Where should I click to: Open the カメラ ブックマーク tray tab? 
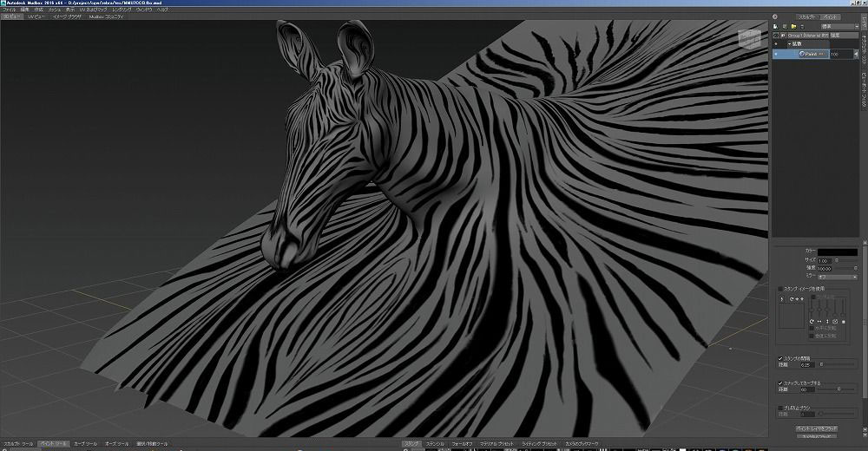point(582,444)
